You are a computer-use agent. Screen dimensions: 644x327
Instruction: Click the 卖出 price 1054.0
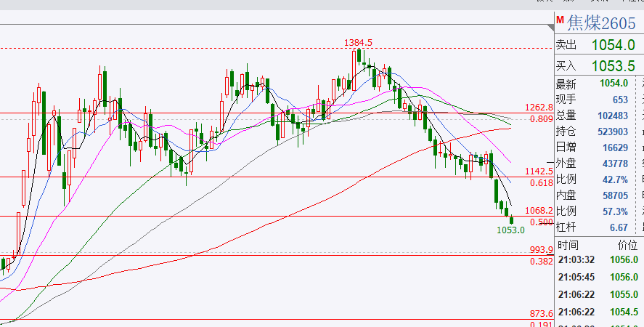[x=614, y=44]
